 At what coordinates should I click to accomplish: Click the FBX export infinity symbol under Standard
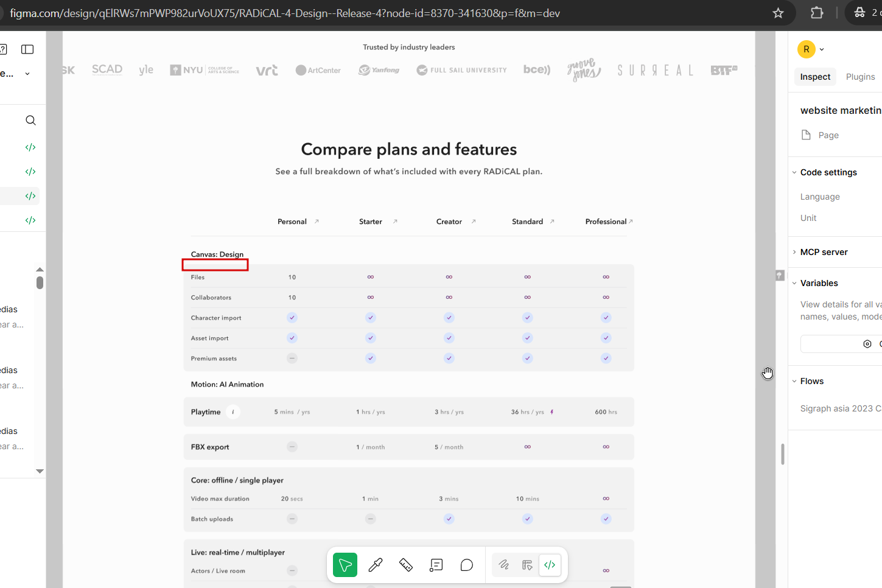[x=528, y=447]
